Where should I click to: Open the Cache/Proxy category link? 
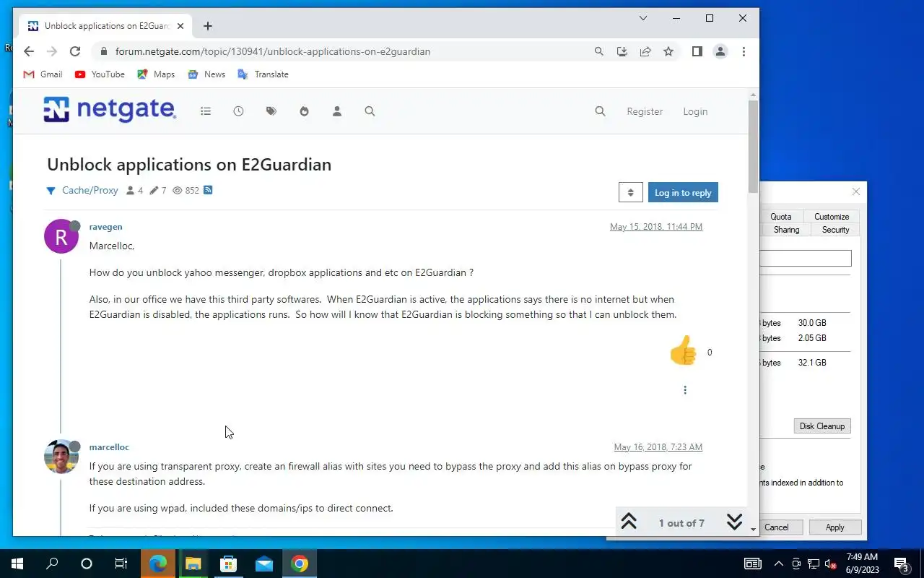90,190
